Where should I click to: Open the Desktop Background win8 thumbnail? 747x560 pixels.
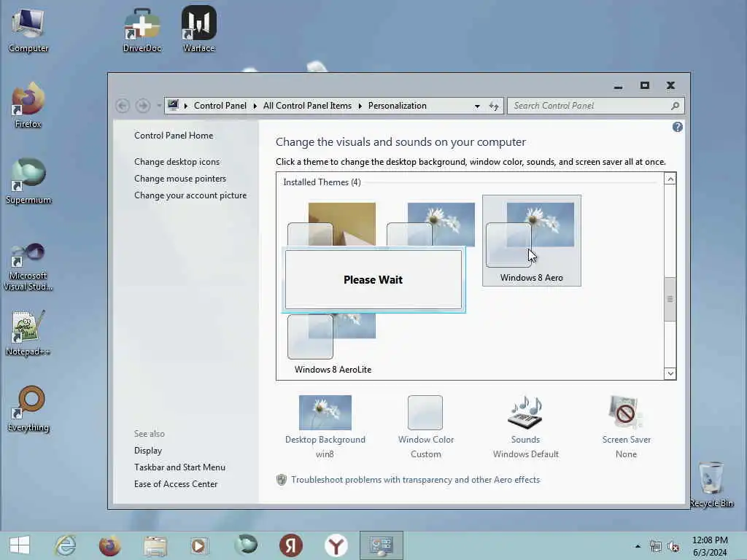click(x=325, y=413)
